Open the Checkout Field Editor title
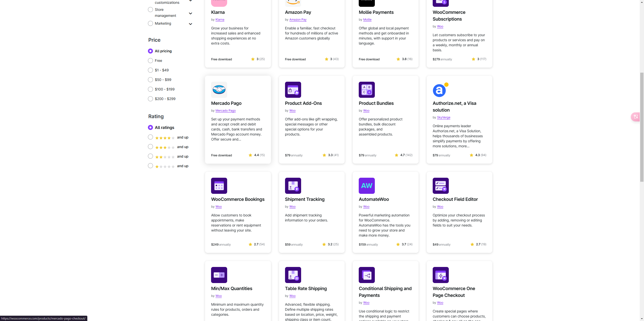Image resolution: width=644 pixels, height=321 pixels. pos(455,199)
